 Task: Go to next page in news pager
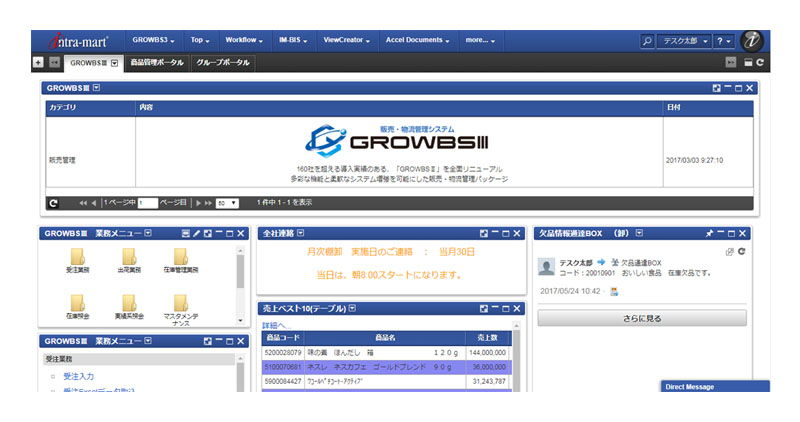198,203
